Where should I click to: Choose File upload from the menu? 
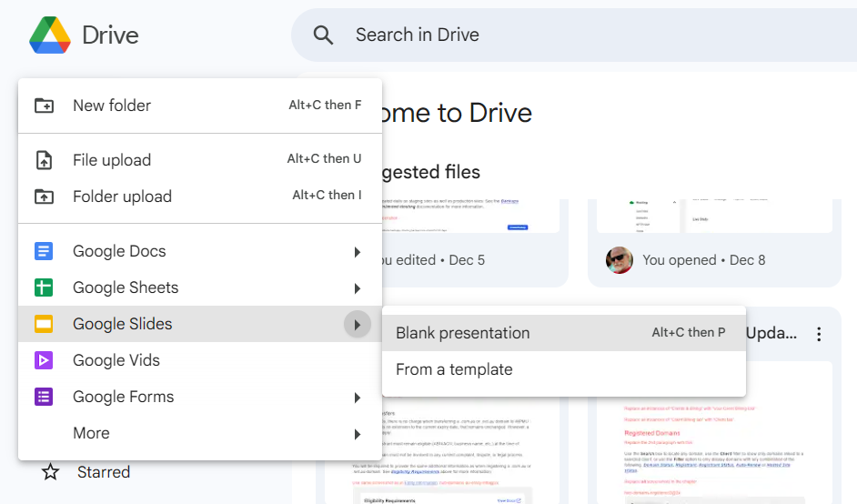click(200, 160)
